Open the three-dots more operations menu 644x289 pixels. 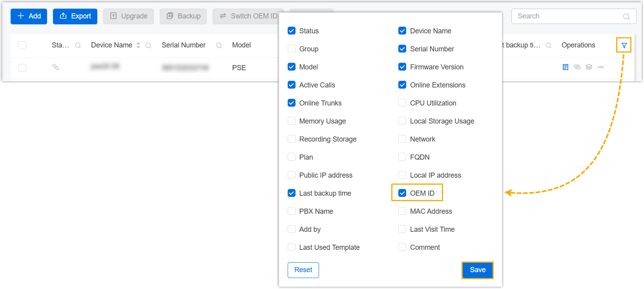600,67
